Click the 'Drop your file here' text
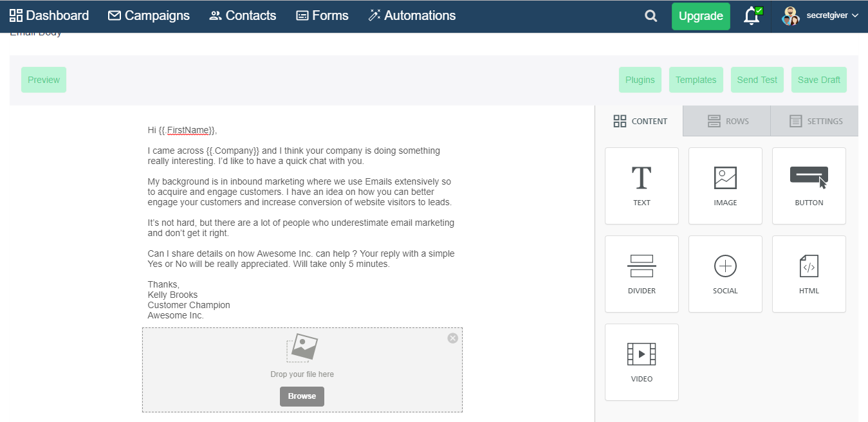868x422 pixels. (302, 374)
